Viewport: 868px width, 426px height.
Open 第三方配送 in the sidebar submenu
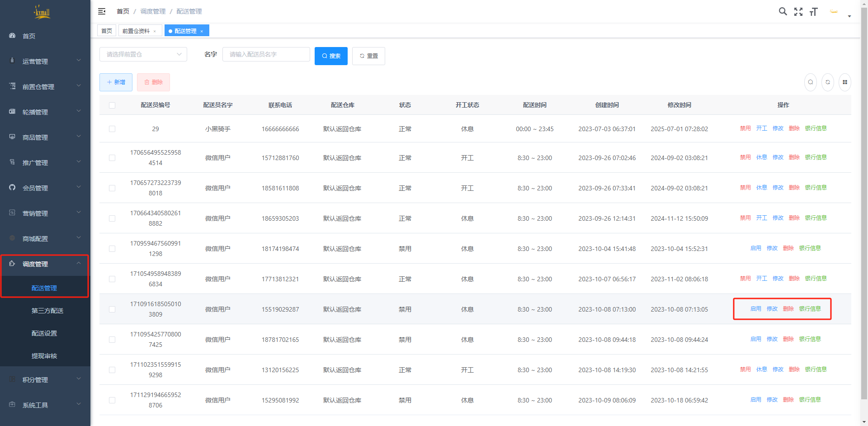point(47,311)
